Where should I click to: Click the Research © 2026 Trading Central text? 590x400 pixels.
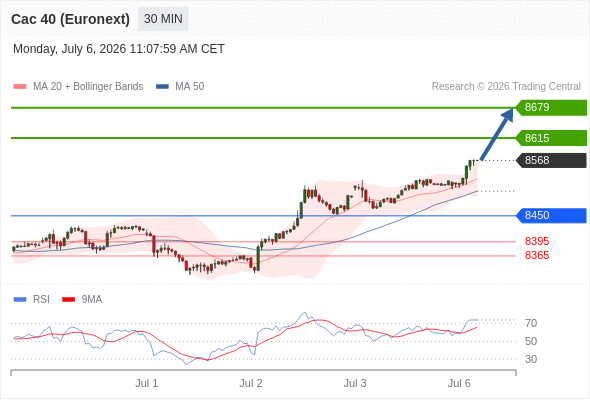click(506, 87)
